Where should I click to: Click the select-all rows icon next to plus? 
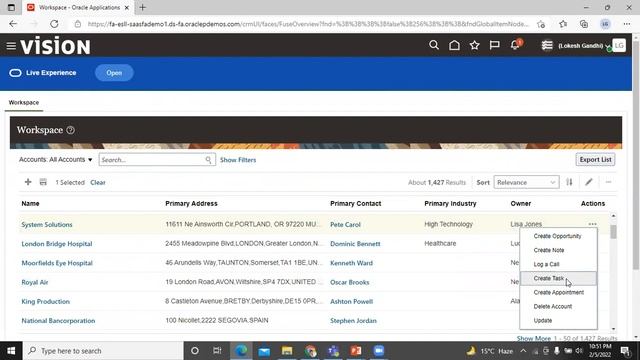(43, 182)
